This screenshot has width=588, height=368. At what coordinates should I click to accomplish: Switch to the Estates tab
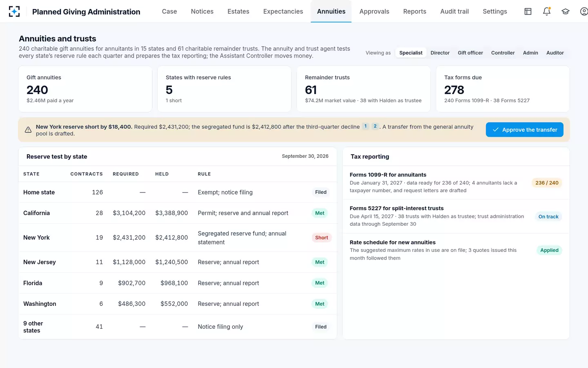[238, 11]
